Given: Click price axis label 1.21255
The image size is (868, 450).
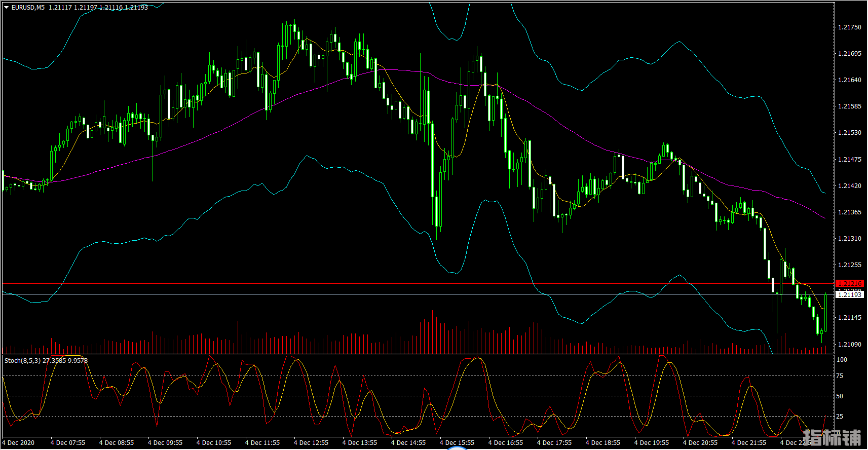Looking at the screenshot, I should click(849, 265).
